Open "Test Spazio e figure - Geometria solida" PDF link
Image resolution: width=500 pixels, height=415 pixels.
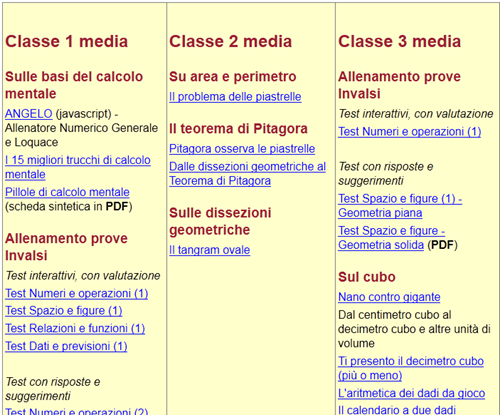(x=392, y=238)
